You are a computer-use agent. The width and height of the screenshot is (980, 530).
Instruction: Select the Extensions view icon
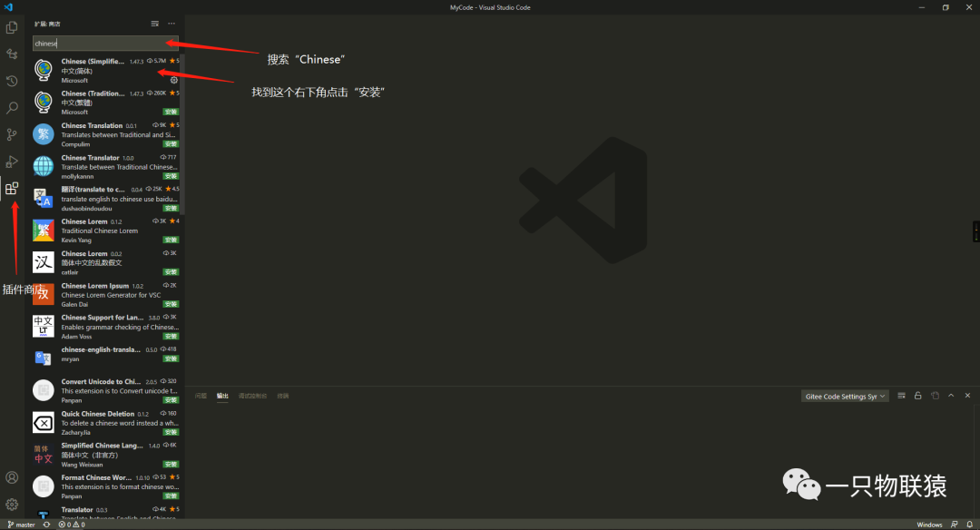click(12, 188)
